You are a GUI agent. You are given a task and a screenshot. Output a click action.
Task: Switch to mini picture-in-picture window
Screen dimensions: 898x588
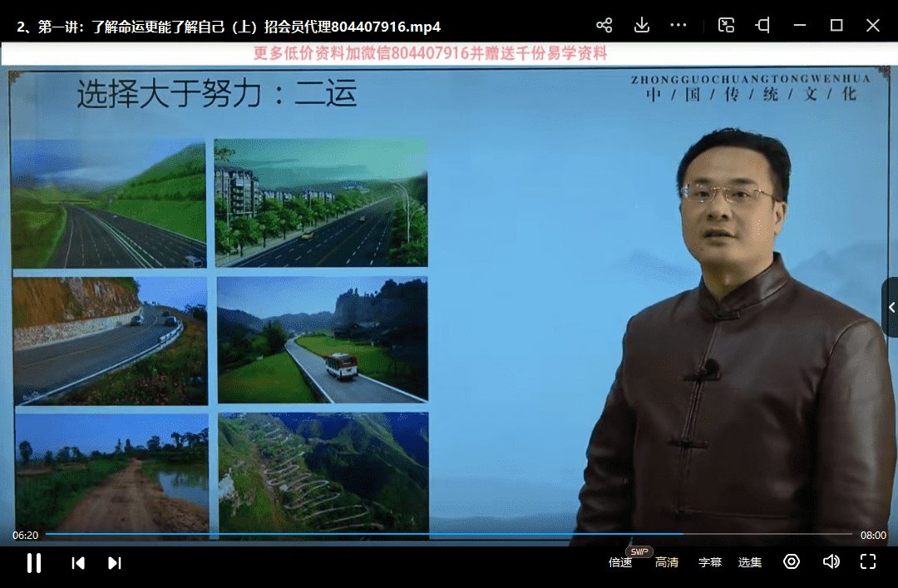[x=726, y=26]
